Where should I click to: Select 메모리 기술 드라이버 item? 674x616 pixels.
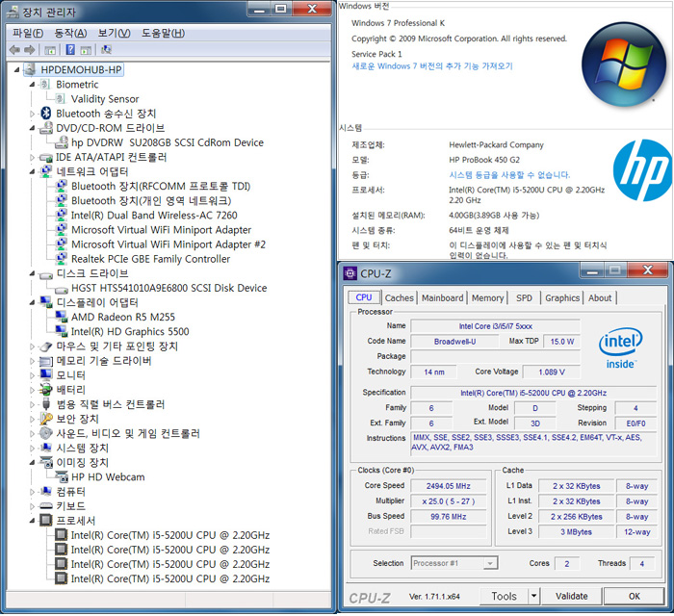click(104, 361)
